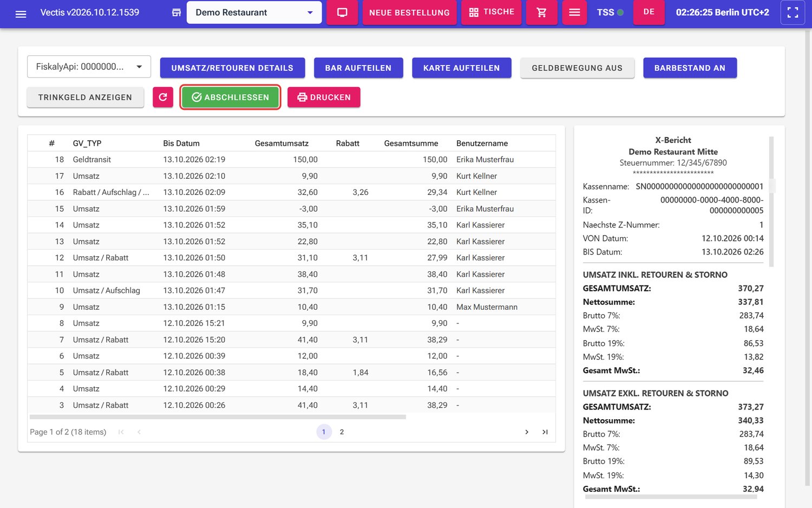Click the 'Umsatz / Aufschlag' row 10

point(291,290)
